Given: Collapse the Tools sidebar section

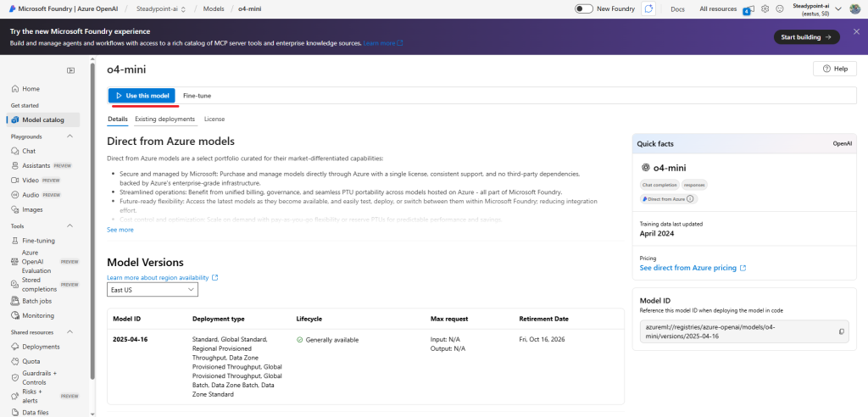Looking at the screenshot, I should pos(70,226).
